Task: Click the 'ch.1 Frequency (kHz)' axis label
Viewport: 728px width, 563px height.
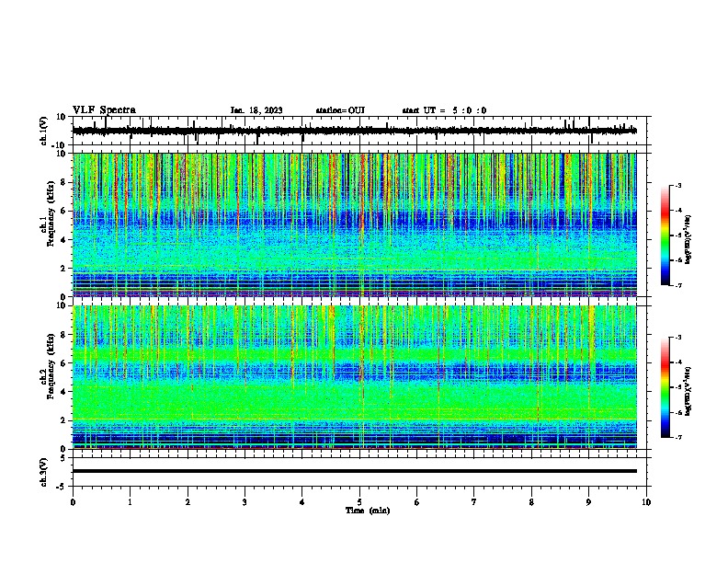Action: coord(47,214)
